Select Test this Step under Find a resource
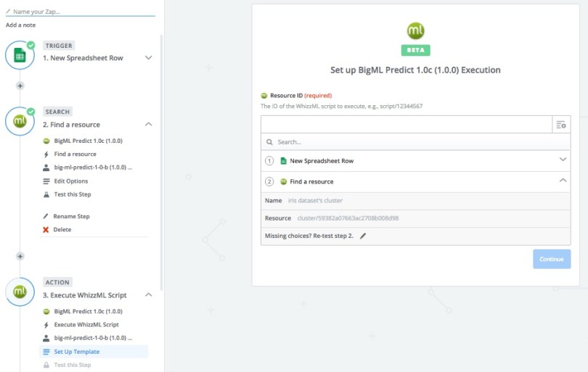Viewport: 588px width, 372px height. pos(72,194)
